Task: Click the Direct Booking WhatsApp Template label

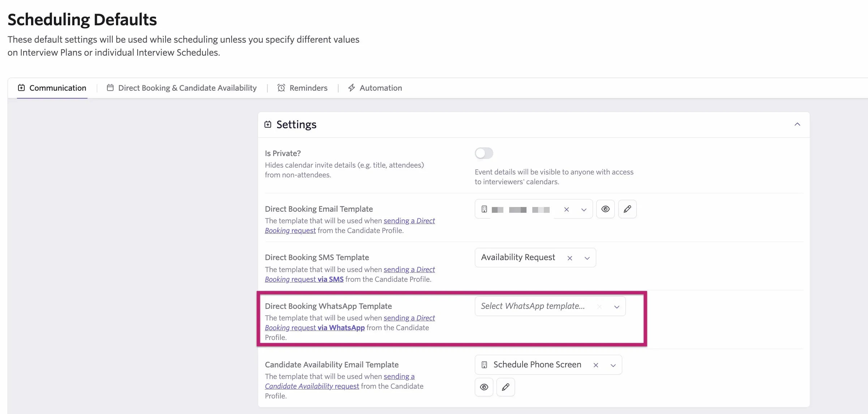Action: click(328, 306)
